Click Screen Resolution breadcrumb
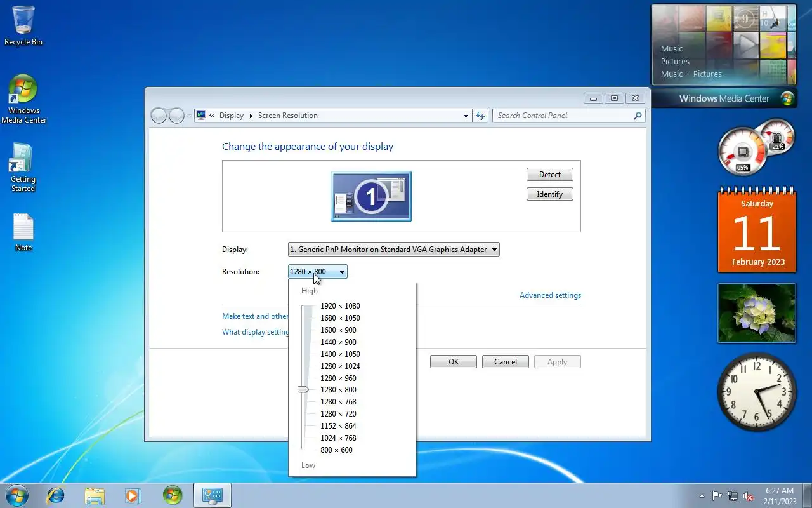The width and height of the screenshot is (812, 508). [288, 116]
